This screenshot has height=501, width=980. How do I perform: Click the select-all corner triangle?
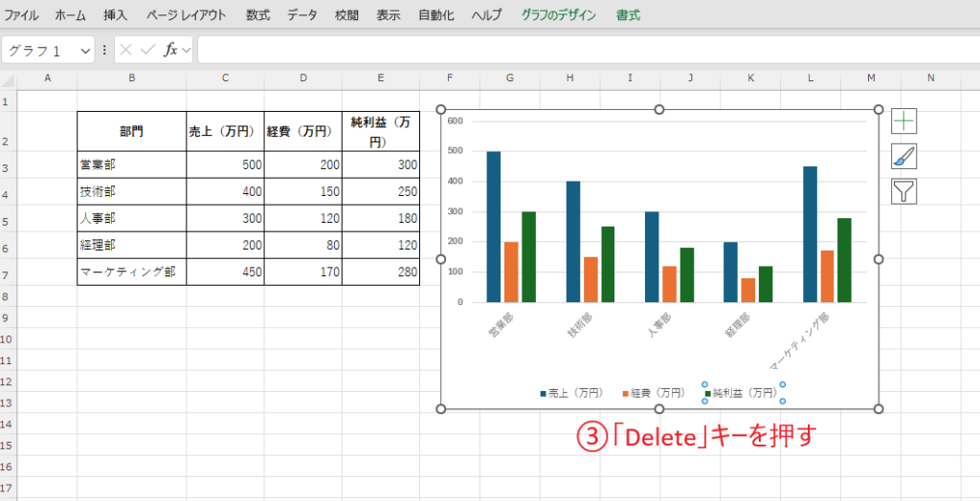pyautogui.click(x=8, y=80)
